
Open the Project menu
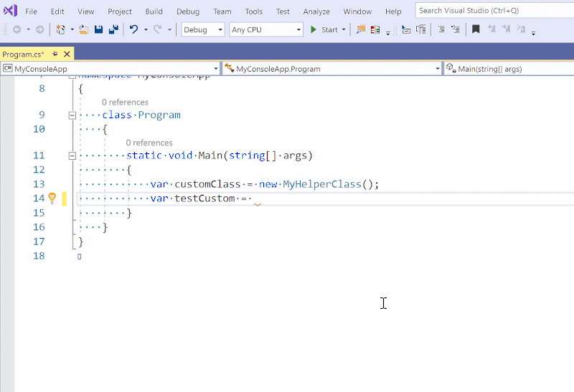click(120, 11)
